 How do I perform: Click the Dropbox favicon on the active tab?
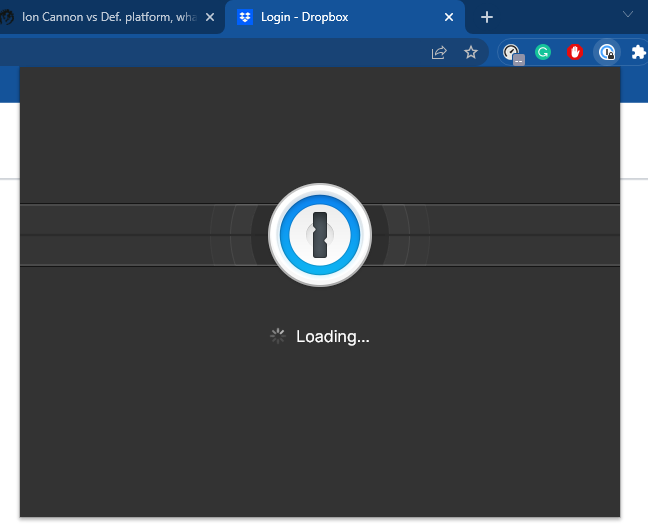(245, 17)
